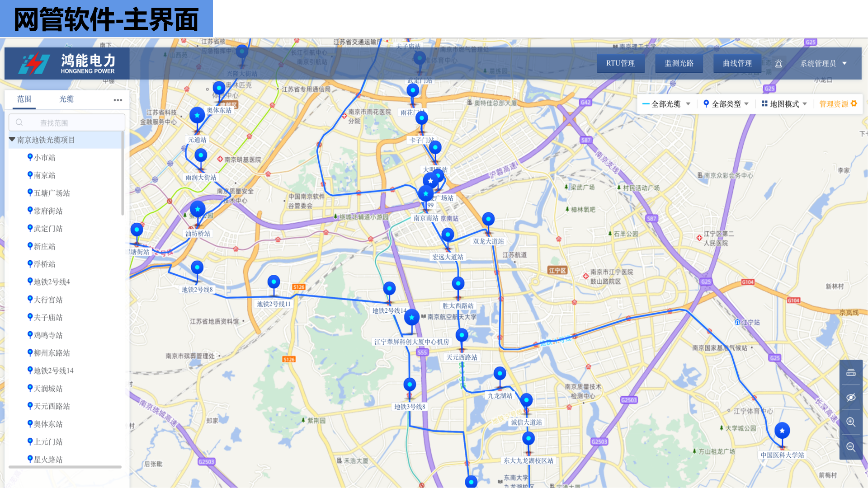Click the 查找范围 search field
Viewport: 868px width, 488px height.
(67, 122)
